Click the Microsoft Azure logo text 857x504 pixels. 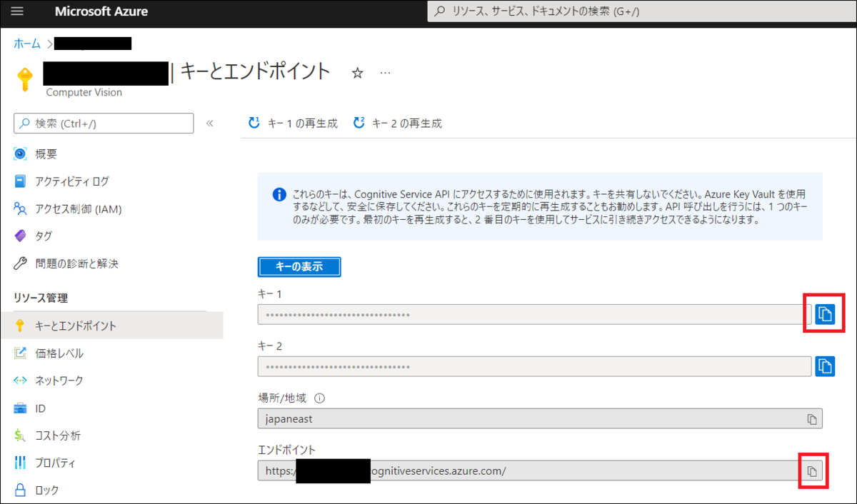pyautogui.click(x=101, y=12)
